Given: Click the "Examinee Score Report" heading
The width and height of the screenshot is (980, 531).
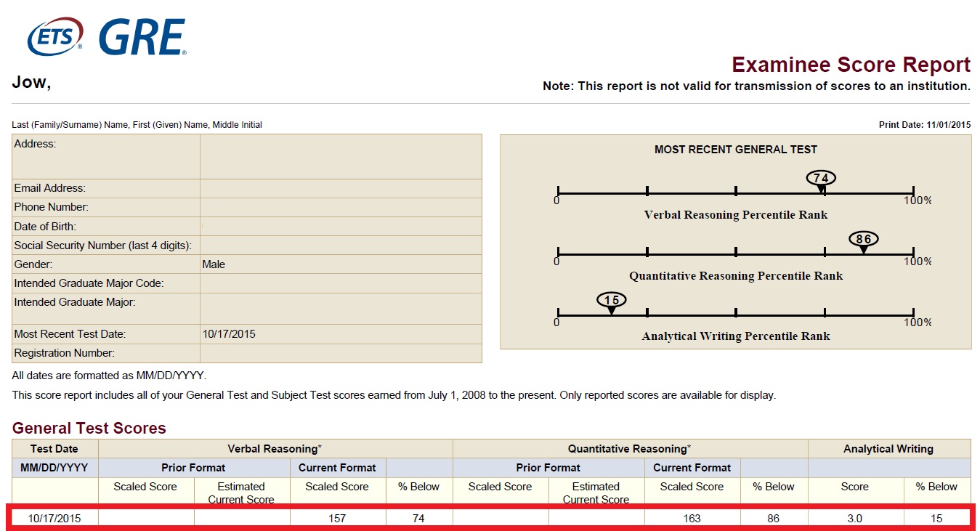Looking at the screenshot, I should tap(851, 65).
